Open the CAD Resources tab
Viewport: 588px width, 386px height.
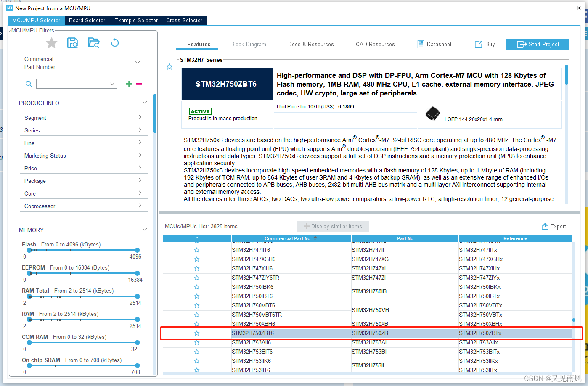pos(375,44)
